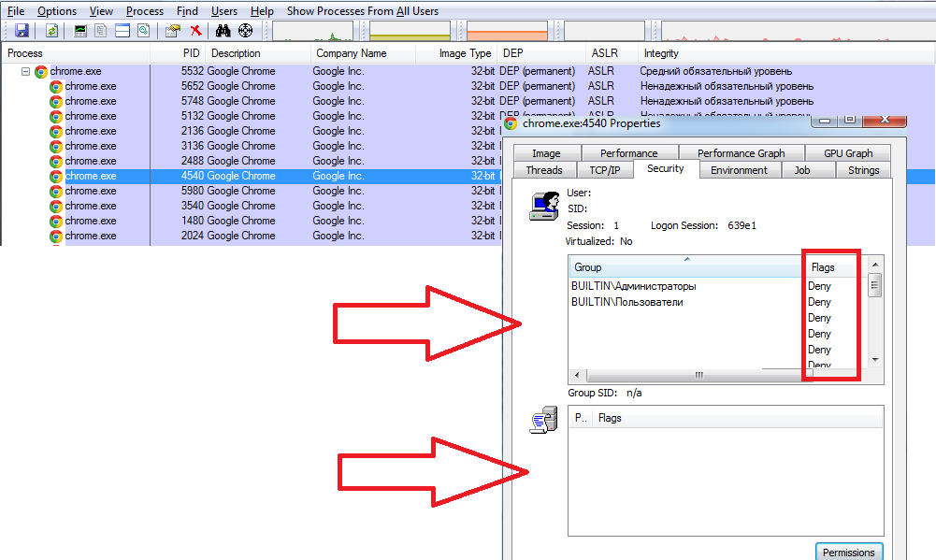Click the Save floppy disk toolbar icon
The width and height of the screenshot is (936, 560).
pyautogui.click(x=22, y=31)
